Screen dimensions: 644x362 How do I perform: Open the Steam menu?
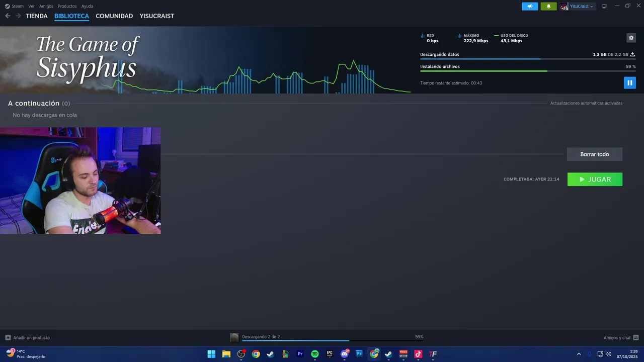point(18,6)
